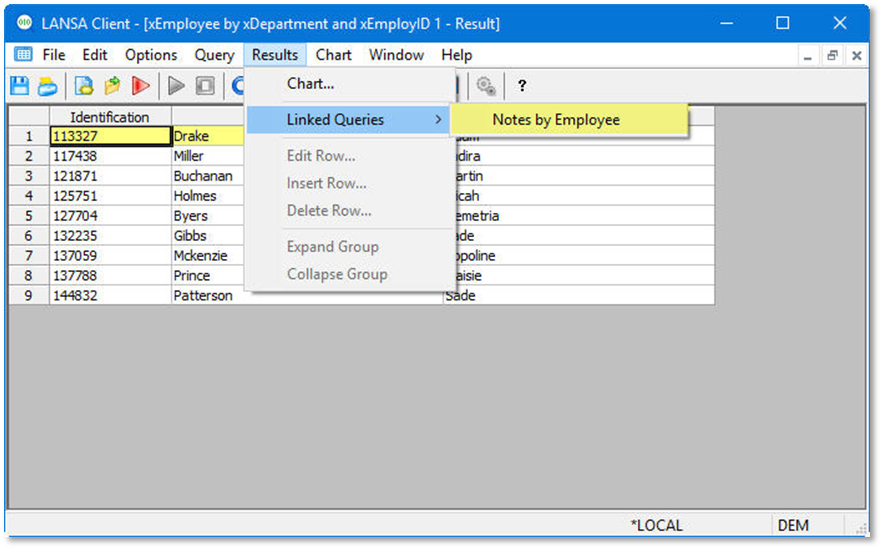Image resolution: width=882 pixels, height=549 pixels.
Task: Minimize the inner query result window
Action: (x=808, y=56)
